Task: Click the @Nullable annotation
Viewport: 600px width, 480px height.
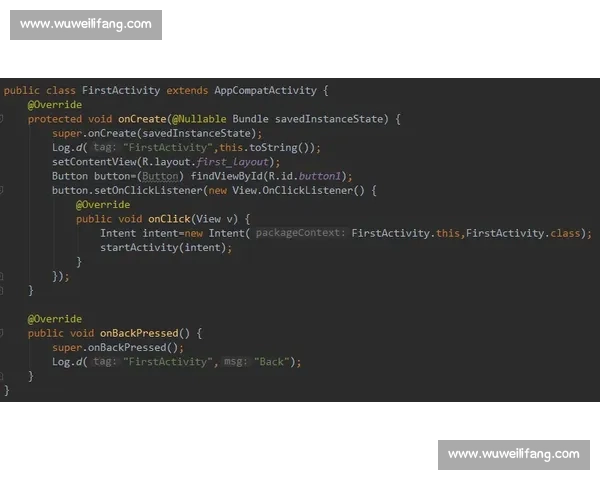Action: tap(198, 119)
